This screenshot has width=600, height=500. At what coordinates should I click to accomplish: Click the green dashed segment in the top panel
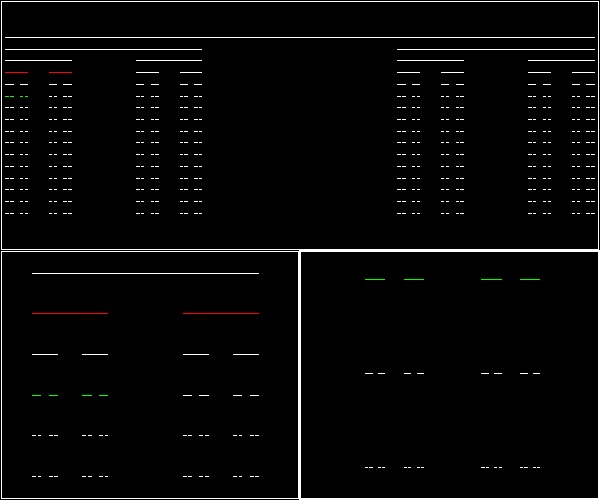[x=16, y=96]
